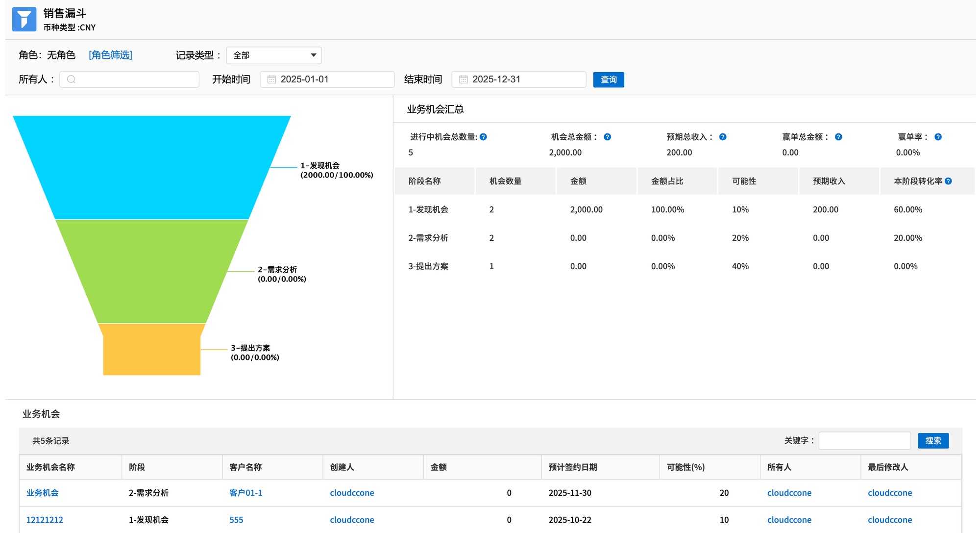The height and width of the screenshot is (533, 980).
Task: Click the 预计签约日期 column header
Action: 573,467
